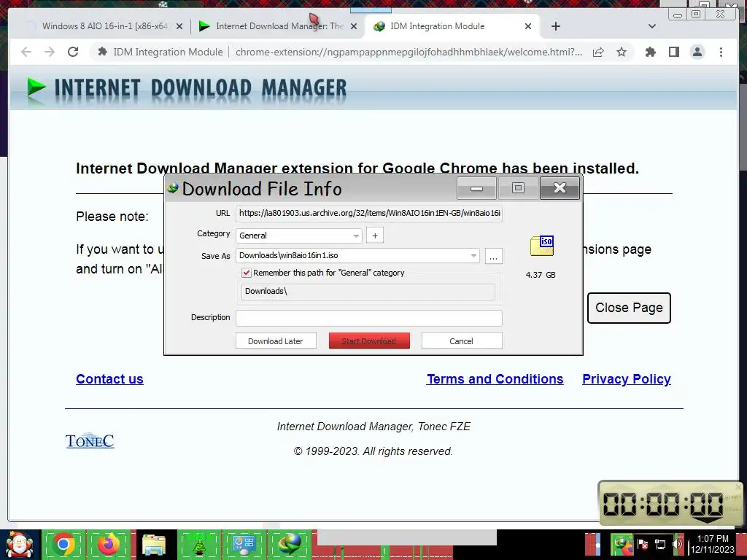
Task: Open Chrome three-dot menu
Action: coord(721,52)
